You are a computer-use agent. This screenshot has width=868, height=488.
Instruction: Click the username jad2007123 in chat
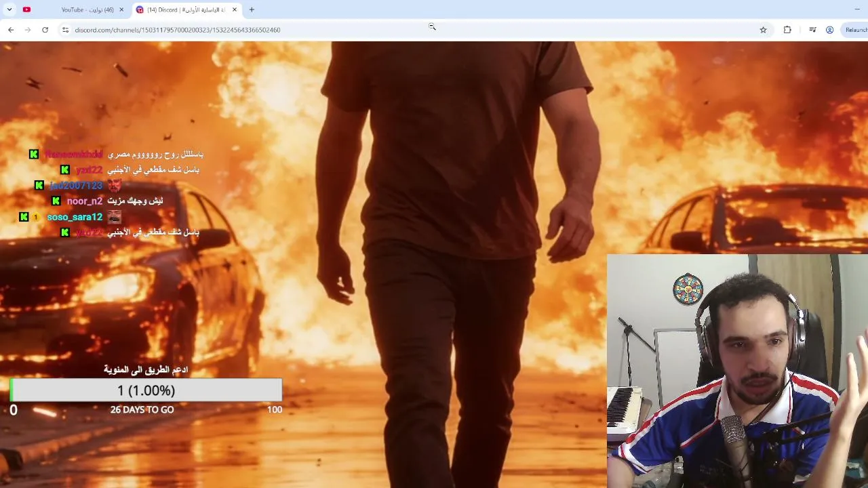(76, 186)
